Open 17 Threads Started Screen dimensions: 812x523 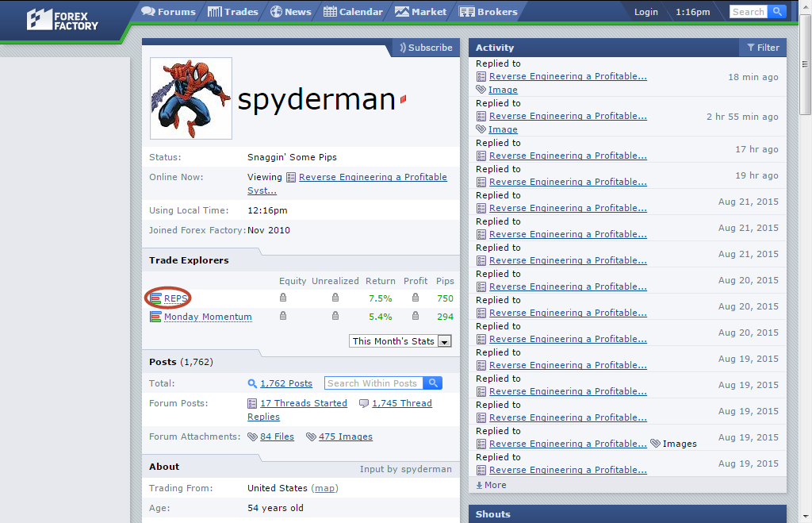pos(304,403)
